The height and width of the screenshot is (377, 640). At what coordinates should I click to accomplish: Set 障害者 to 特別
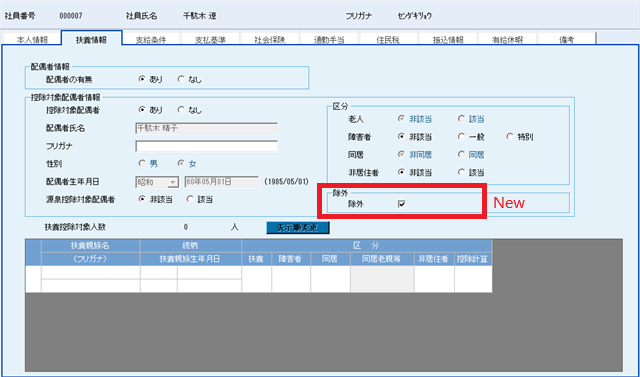pos(510,137)
